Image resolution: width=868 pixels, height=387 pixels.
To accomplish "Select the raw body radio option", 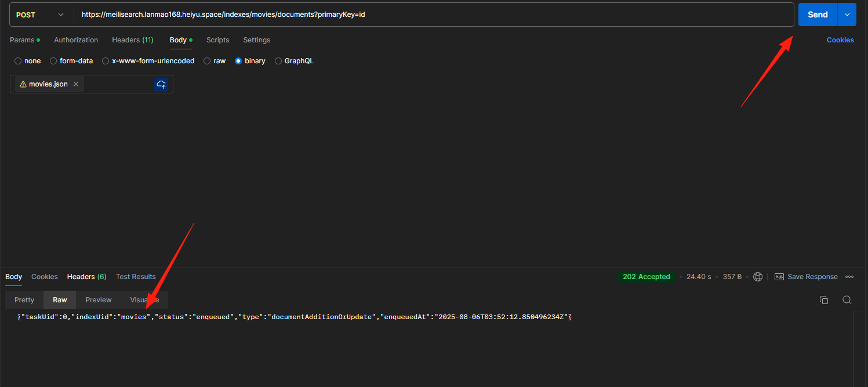I will (x=207, y=61).
